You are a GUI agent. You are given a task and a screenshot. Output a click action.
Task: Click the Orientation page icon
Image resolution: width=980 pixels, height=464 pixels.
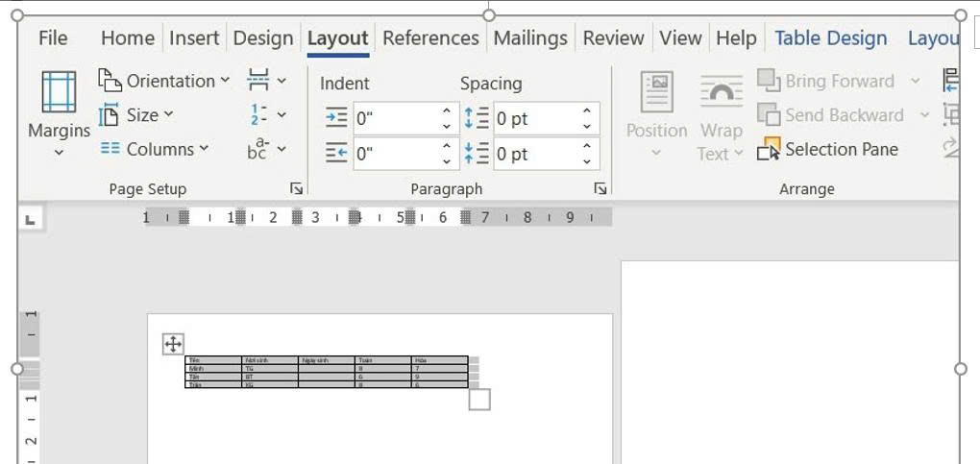[x=110, y=81]
